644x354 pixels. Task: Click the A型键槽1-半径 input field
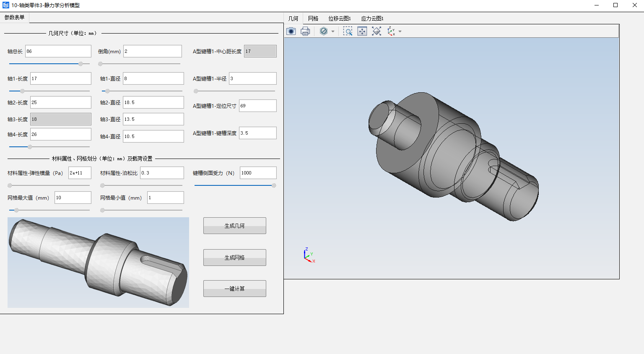pos(253,78)
